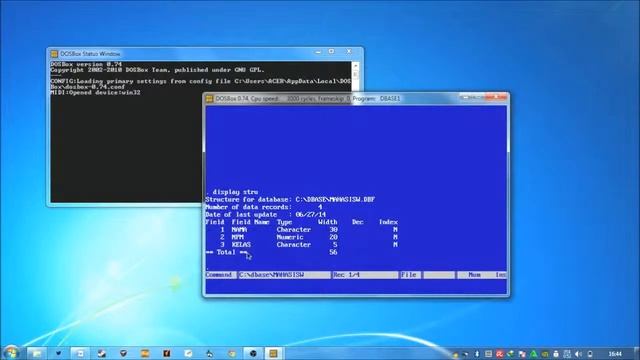Open the Chrome icon in taskbar

231,353
